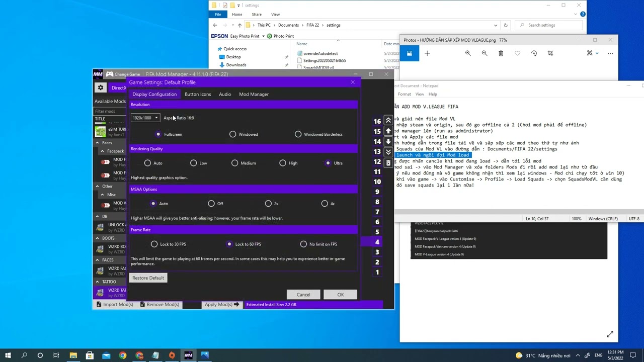Switch to Audio tab

pyautogui.click(x=225, y=94)
